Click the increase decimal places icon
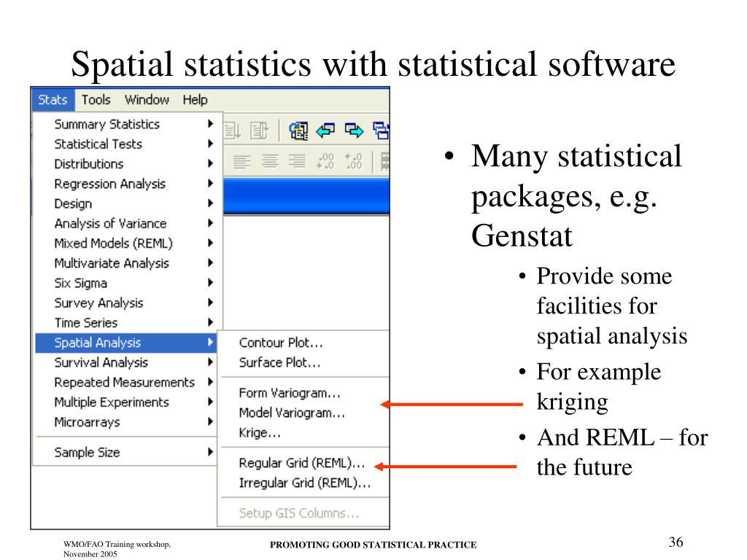747x560 pixels. click(354, 161)
